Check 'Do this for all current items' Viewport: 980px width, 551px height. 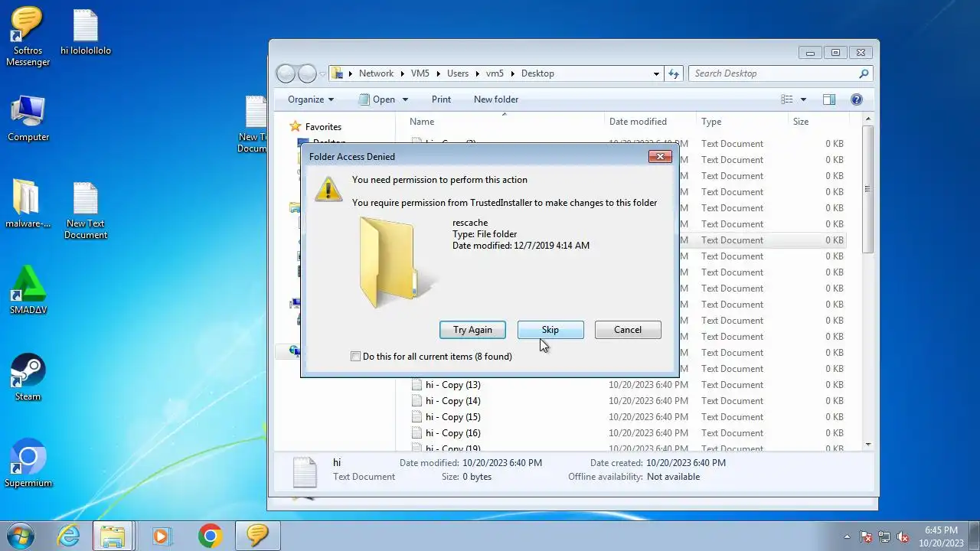pyautogui.click(x=355, y=357)
